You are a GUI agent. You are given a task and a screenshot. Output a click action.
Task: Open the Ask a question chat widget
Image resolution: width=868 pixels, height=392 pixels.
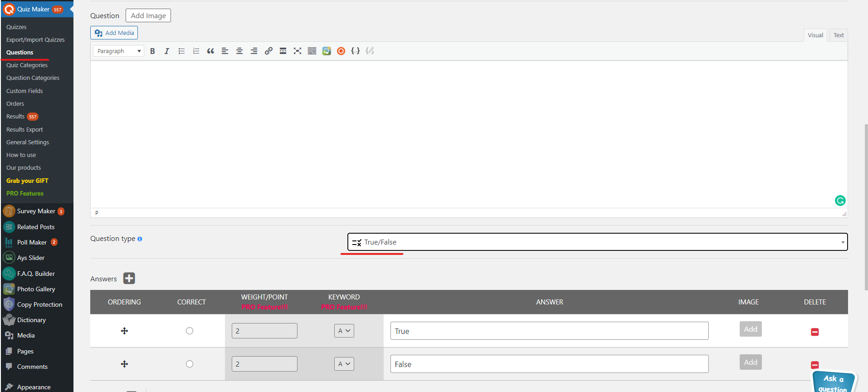834,382
